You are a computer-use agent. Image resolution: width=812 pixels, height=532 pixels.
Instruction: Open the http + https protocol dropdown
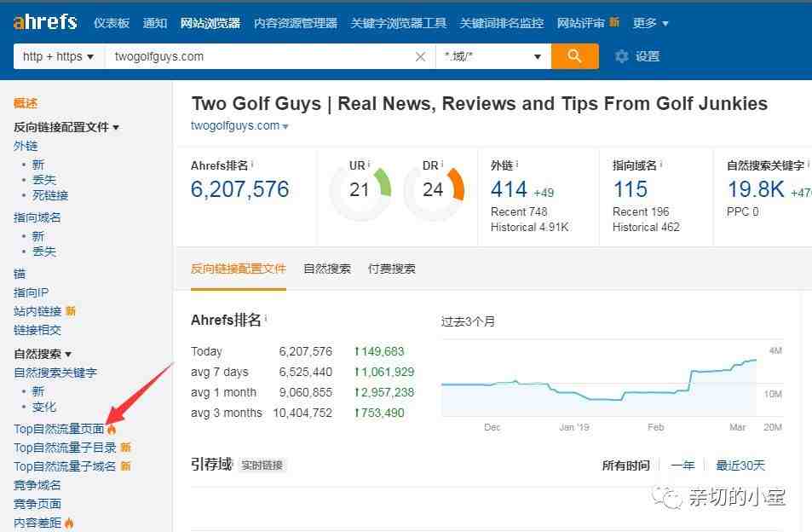pyautogui.click(x=59, y=56)
